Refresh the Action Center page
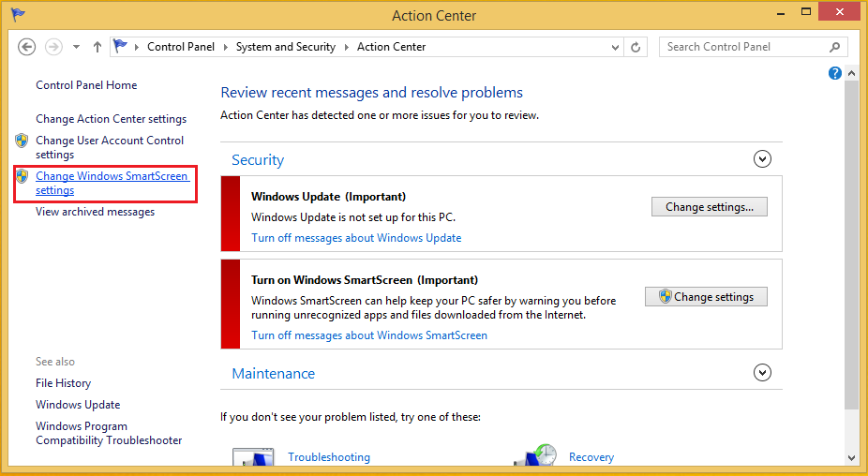Viewport: 868px width, 476px height. click(636, 47)
